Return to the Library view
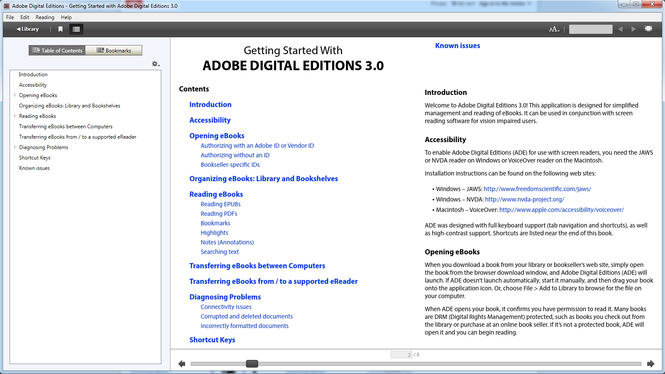The image size is (665, 374). (28, 29)
